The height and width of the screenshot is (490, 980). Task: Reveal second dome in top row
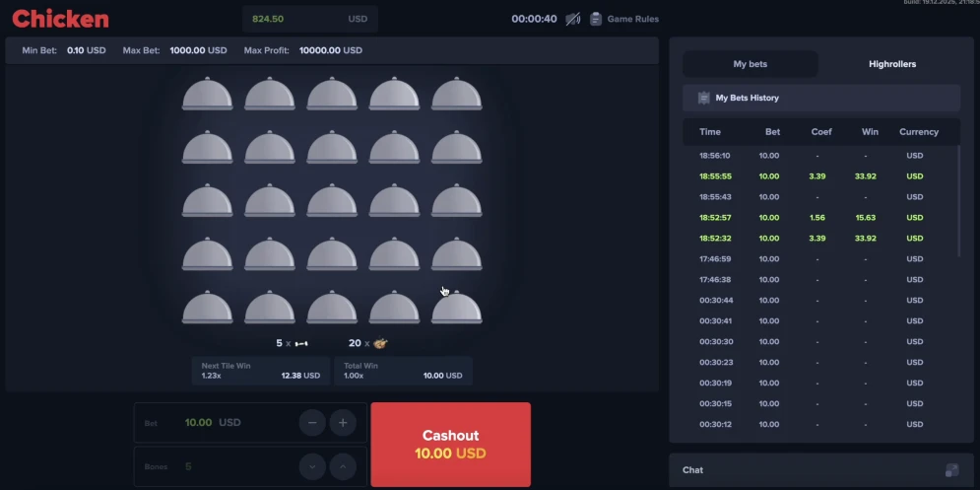(269, 94)
